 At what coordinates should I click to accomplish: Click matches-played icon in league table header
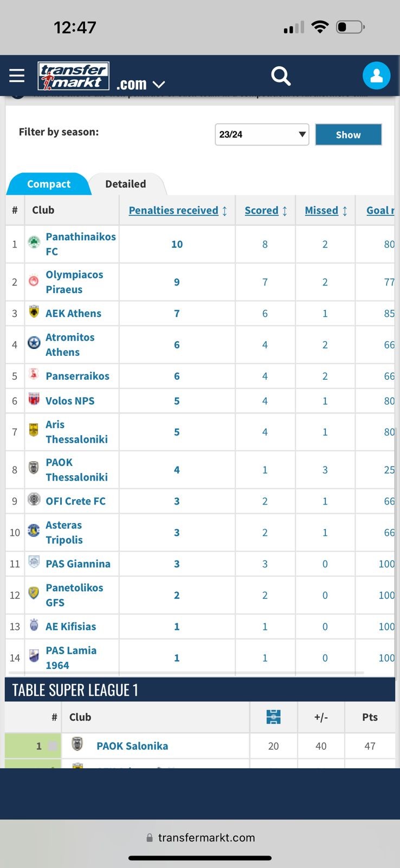273,717
